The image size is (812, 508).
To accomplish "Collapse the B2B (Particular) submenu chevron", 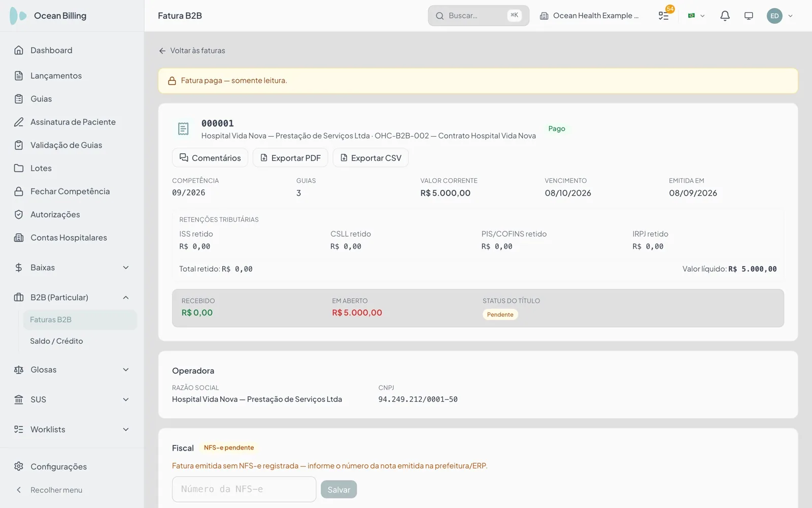I will 126,297.
